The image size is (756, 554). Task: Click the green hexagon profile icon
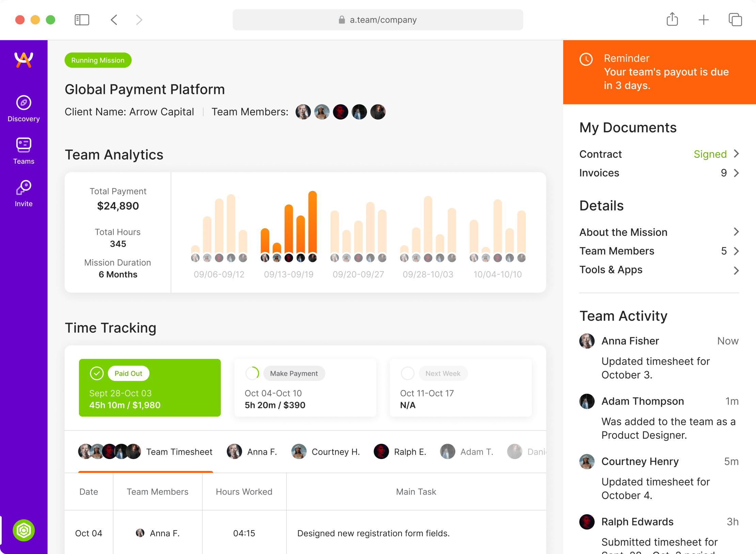[23, 530]
